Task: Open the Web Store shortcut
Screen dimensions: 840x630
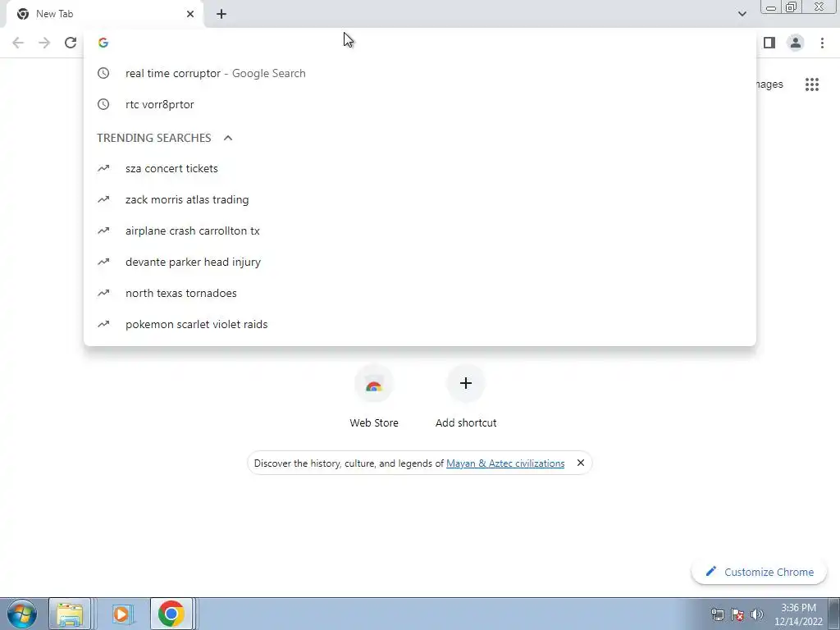Action: coord(374,398)
